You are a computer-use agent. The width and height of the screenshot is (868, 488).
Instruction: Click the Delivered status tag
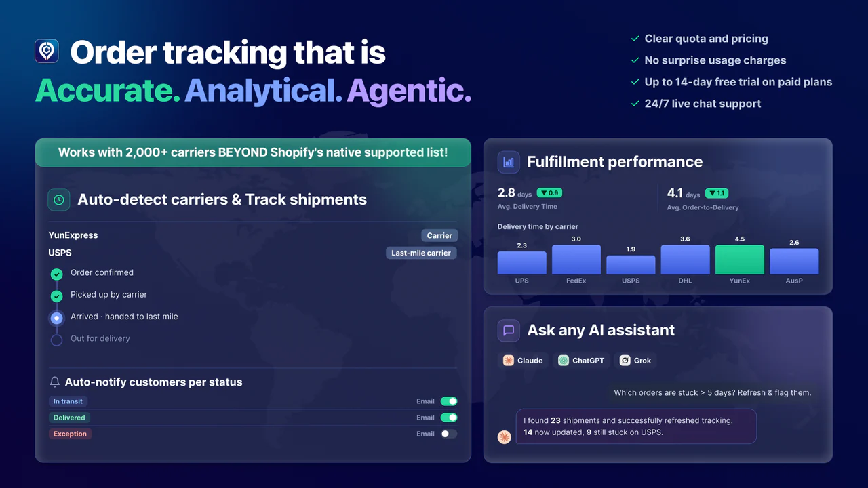tap(69, 418)
